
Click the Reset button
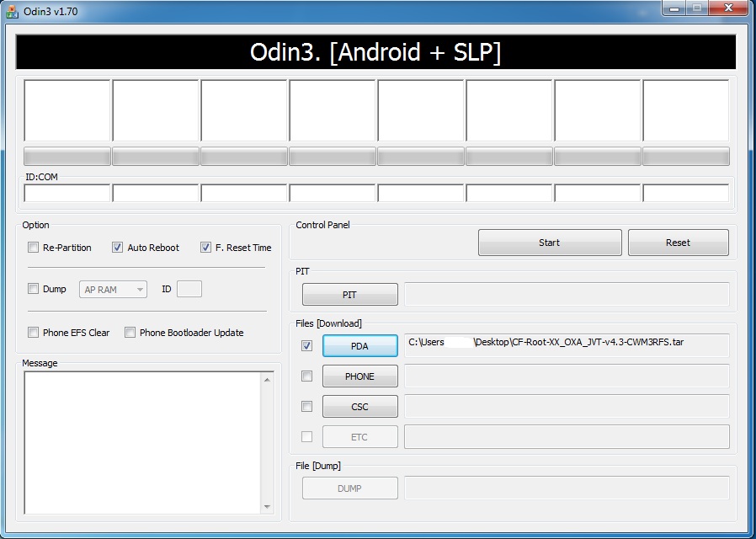click(678, 243)
